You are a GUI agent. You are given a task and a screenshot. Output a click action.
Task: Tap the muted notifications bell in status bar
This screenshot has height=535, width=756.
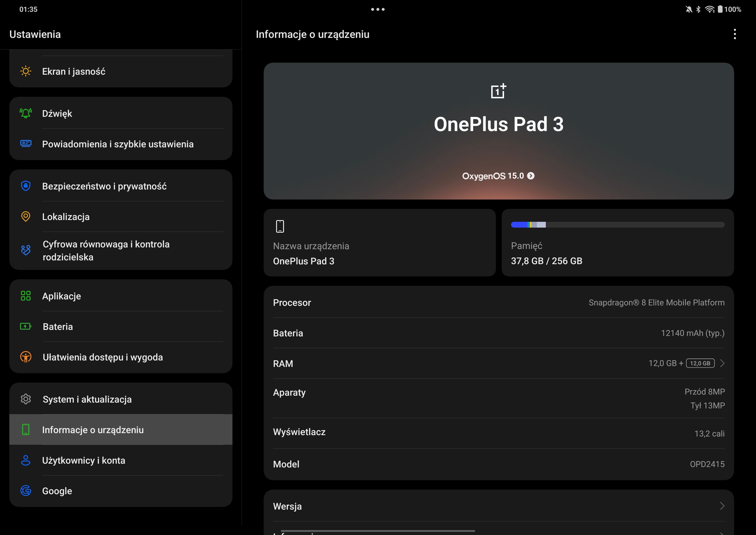(689, 9)
